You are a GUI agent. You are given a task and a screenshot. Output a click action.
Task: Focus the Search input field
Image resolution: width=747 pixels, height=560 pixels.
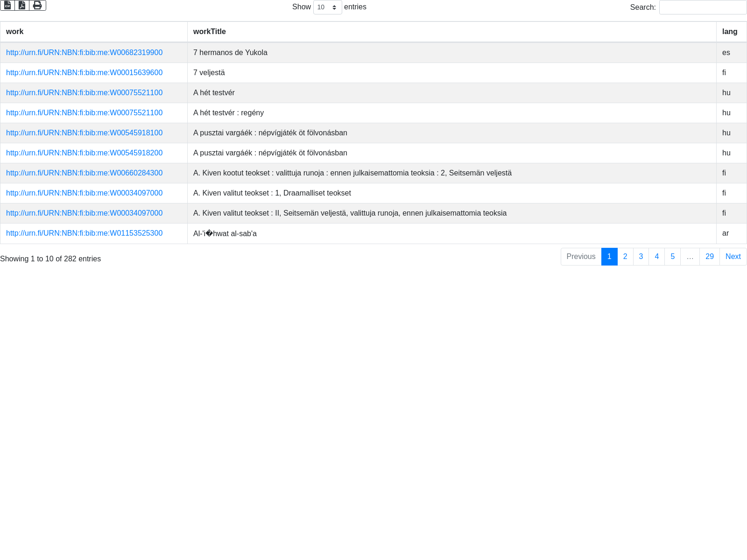coord(703,7)
